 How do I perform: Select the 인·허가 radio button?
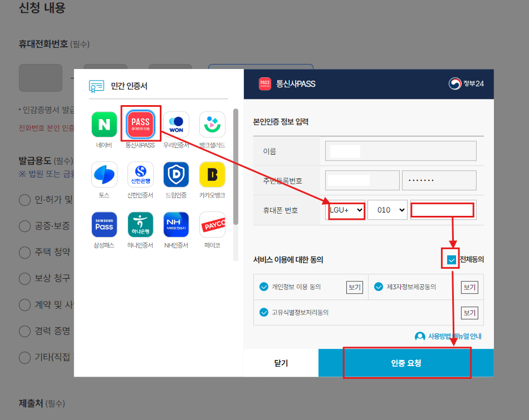coord(25,200)
